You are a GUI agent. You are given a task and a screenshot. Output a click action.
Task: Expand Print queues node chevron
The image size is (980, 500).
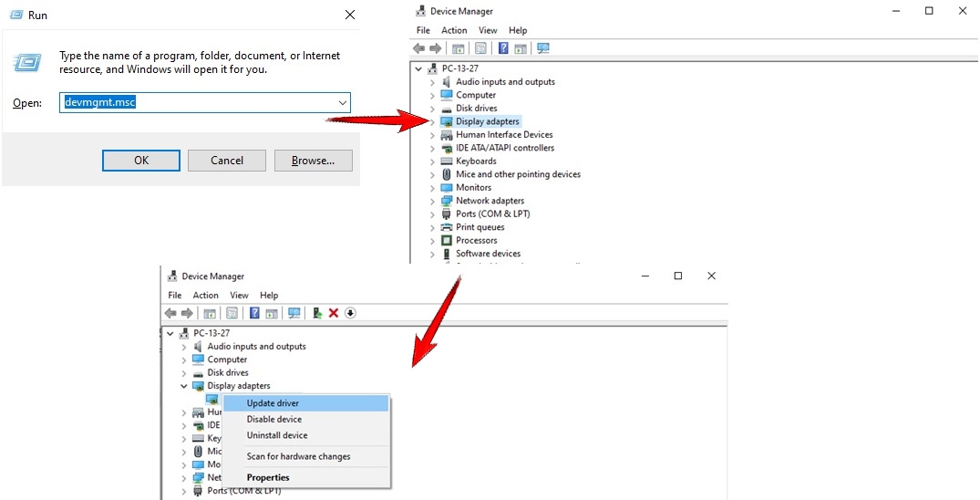click(x=432, y=227)
